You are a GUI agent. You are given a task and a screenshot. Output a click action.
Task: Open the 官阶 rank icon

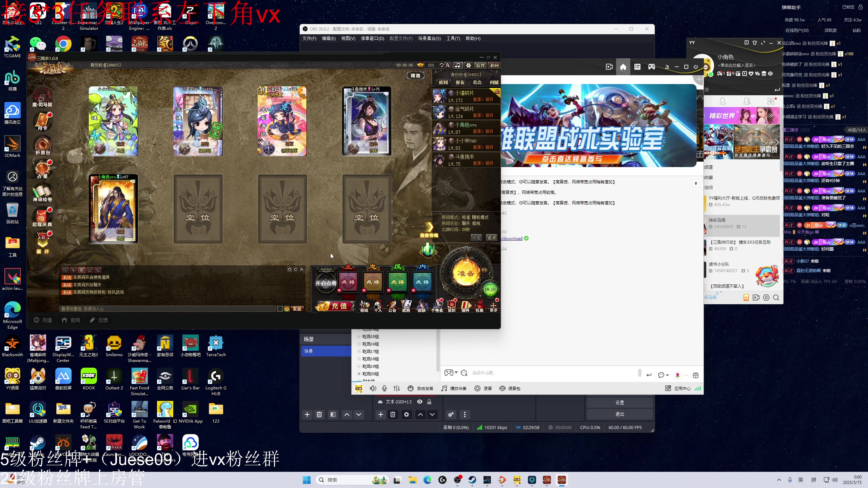coord(452,306)
